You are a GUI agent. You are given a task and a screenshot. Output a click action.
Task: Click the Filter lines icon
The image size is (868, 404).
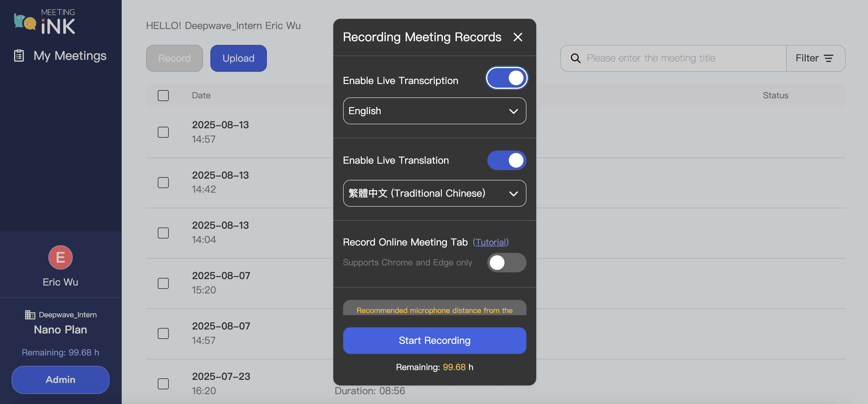click(x=828, y=58)
